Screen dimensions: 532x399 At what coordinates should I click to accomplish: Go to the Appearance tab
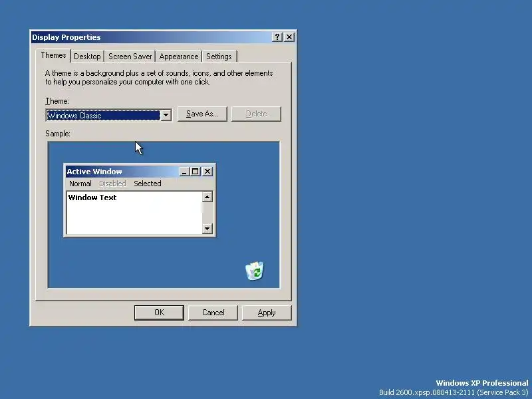coord(178,57)
